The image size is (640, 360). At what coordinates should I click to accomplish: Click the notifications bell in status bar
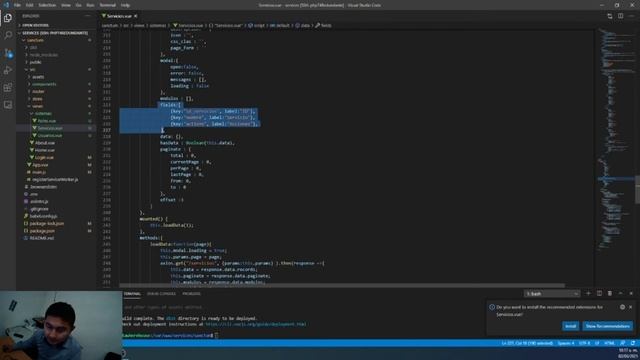(x=633, y=343)
